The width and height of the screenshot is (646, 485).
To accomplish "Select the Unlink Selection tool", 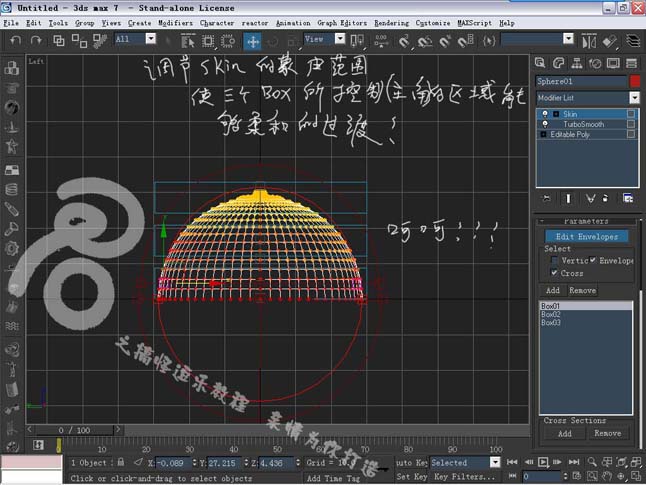I will [x=79, y=40].
